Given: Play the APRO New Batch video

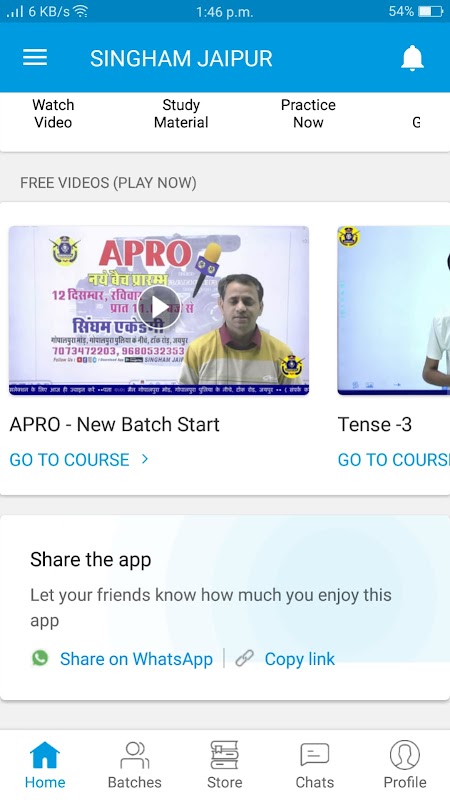Looking at the screenshot, I should (x=159, y=307).
